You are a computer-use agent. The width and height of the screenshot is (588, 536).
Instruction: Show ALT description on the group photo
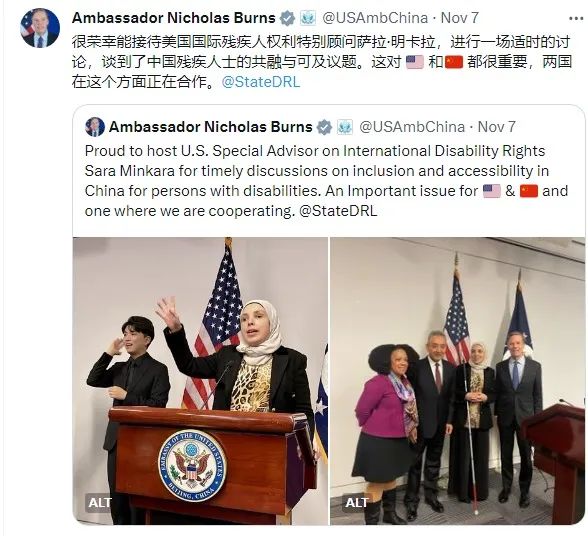(357, 503)
